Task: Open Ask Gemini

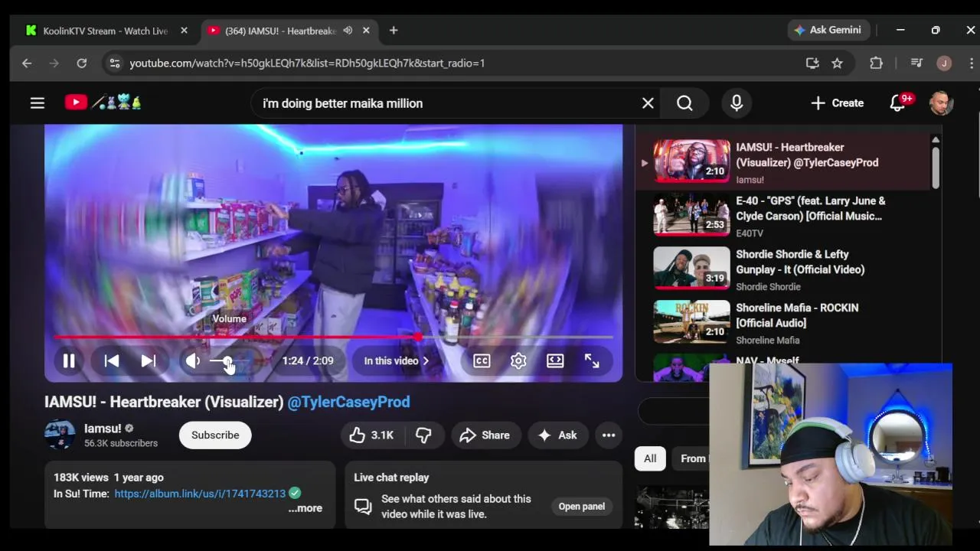Action: point(828,30)
